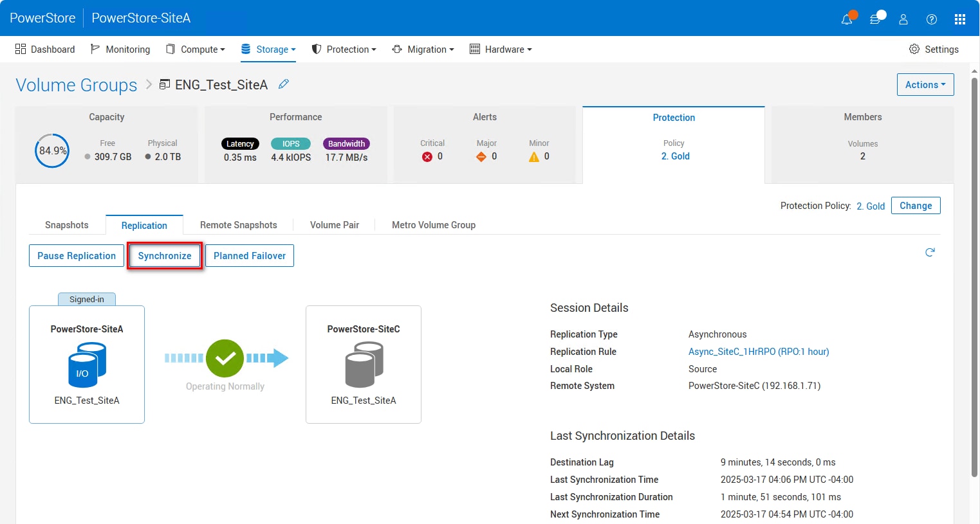Click the Change protection policy button
The image size is (980, 524).
[x=916, y=206]
